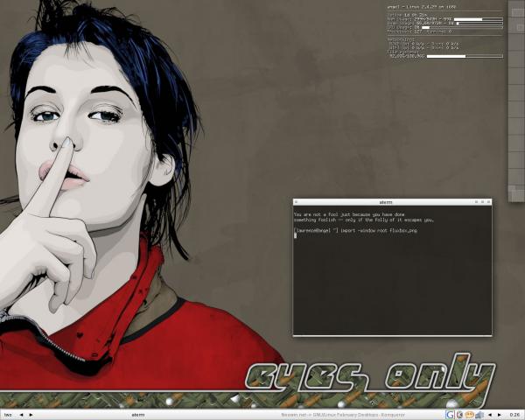The height and width of the screenshot is (420, 525).
Task: Maximize the aterm window
Action: pyautogui.click(x=482, y=202)
